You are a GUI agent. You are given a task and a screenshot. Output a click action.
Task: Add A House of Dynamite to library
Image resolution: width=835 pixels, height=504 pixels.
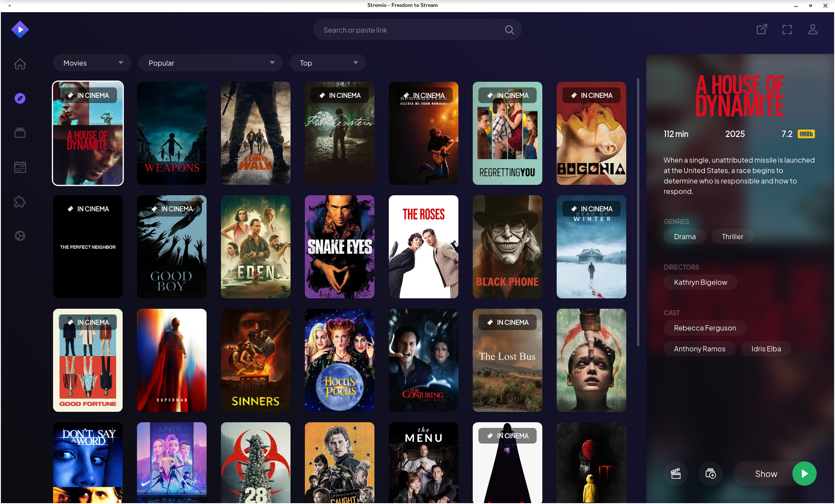coord(710,474)
